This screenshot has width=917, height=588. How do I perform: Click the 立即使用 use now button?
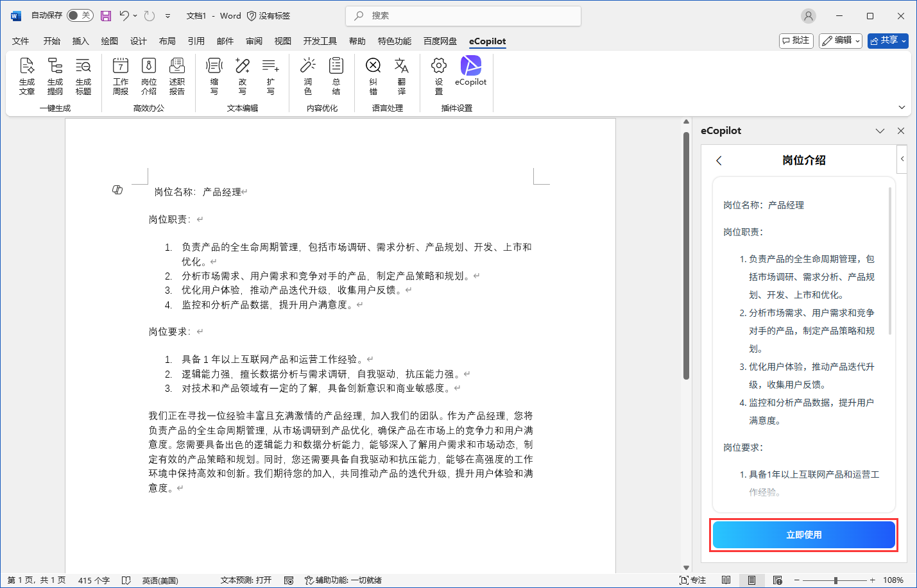coord(803,535)
